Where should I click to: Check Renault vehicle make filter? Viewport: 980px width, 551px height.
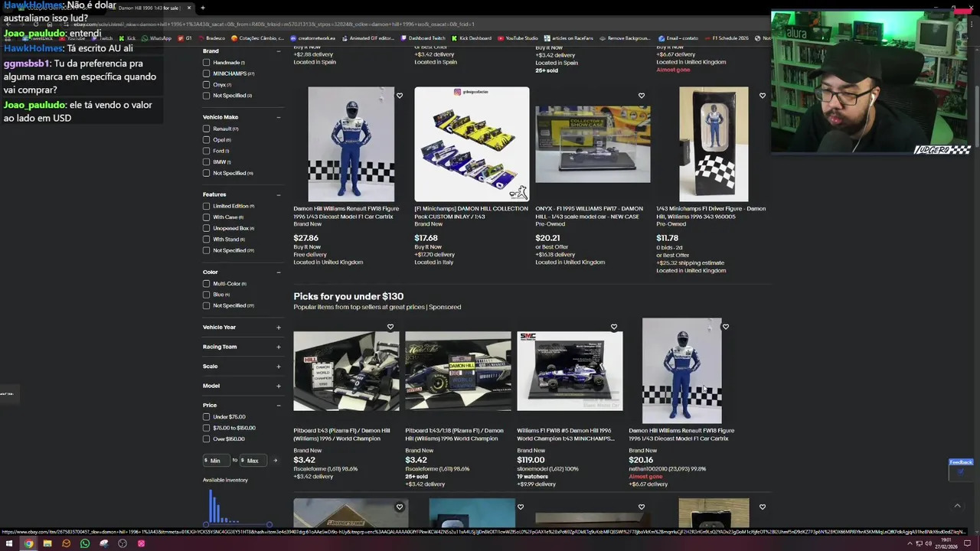click(206, 129)
